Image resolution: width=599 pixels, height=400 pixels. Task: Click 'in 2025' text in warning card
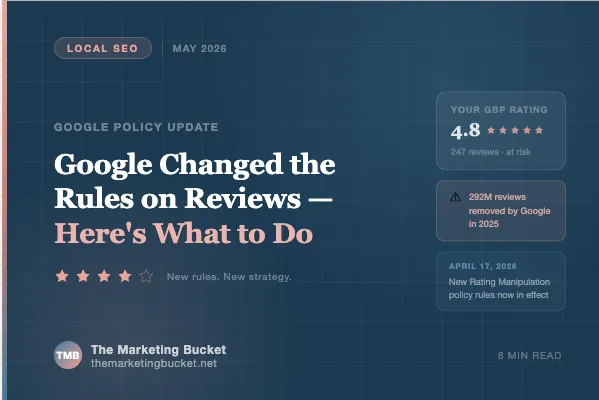coord(484,224)
